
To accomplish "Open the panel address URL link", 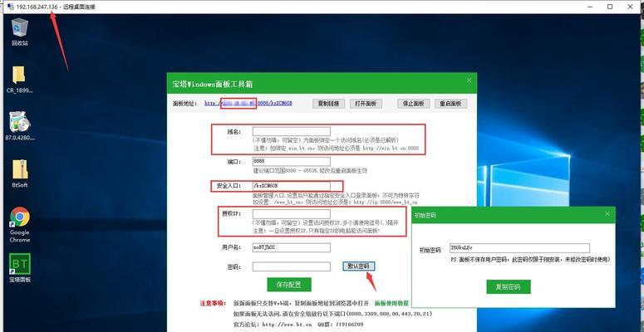I will pos(248,104).
